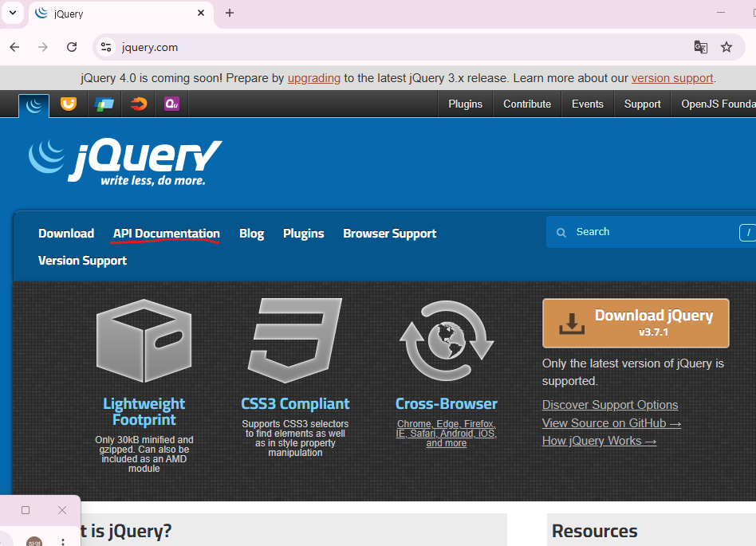
Task: Open the Sizzle project icon
Action: pos(139,104)
